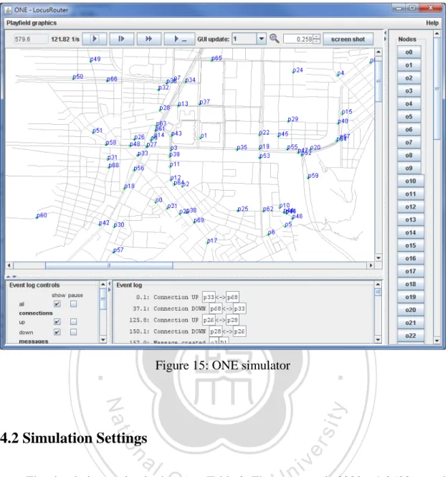Click Nodes panel scroll down arrow
This screenshot has width=448, height=477.
pyautogui.click(x=437, y=341)
